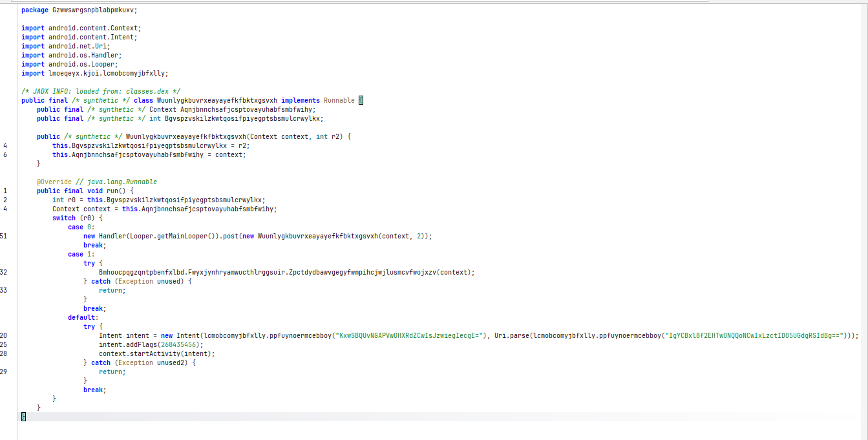The height and width of the screenshot is (440, 868).
Task: Click the Uri.parse call
Action: pyautogui.click(x=511, y=335)
